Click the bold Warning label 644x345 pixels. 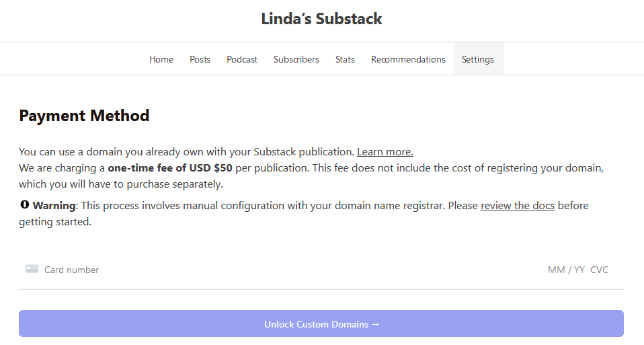pos(54,205)
